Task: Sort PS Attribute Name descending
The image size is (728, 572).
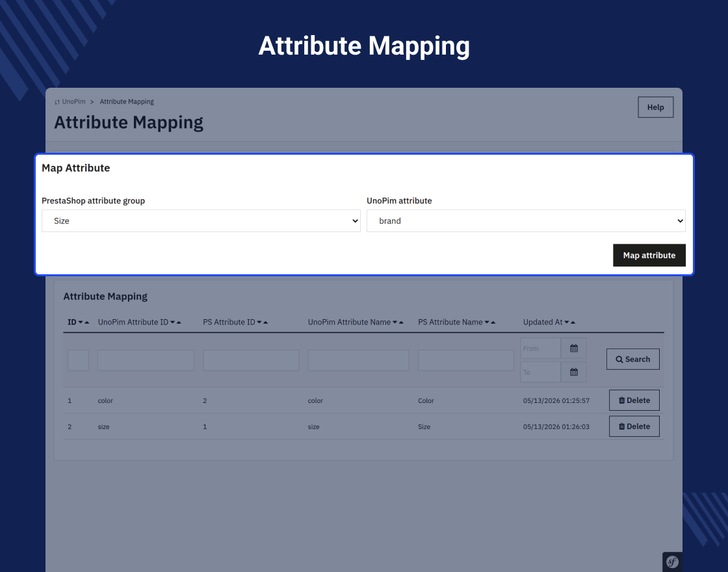Action: [x=487, y=322]
